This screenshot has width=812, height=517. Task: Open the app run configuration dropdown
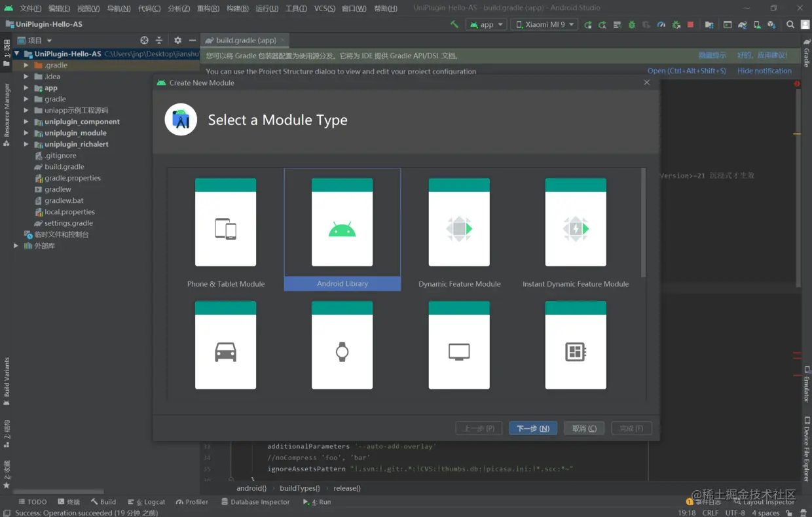pyautogui.click(x=486, y=25)
